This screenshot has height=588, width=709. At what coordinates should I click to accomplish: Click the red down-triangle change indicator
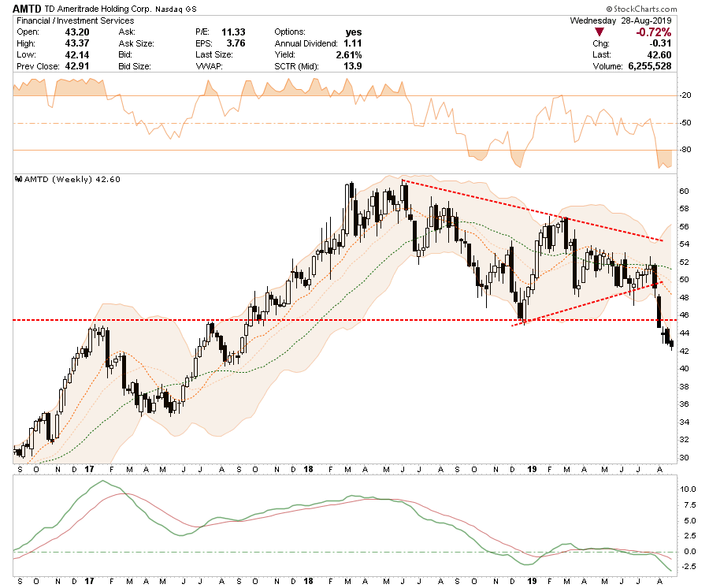coord(599,32)
